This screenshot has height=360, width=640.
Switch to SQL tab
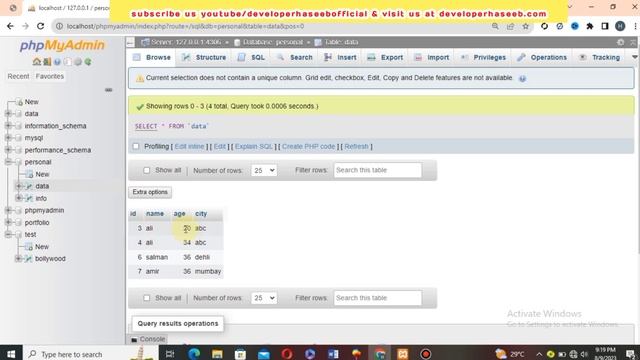(x=252, y=58)
